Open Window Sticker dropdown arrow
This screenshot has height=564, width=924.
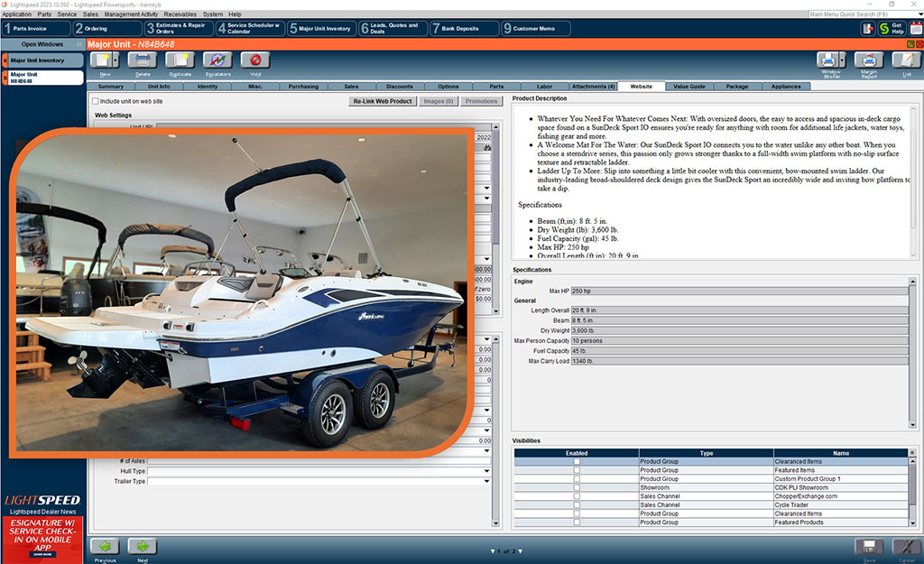click(x=842, y=60)
